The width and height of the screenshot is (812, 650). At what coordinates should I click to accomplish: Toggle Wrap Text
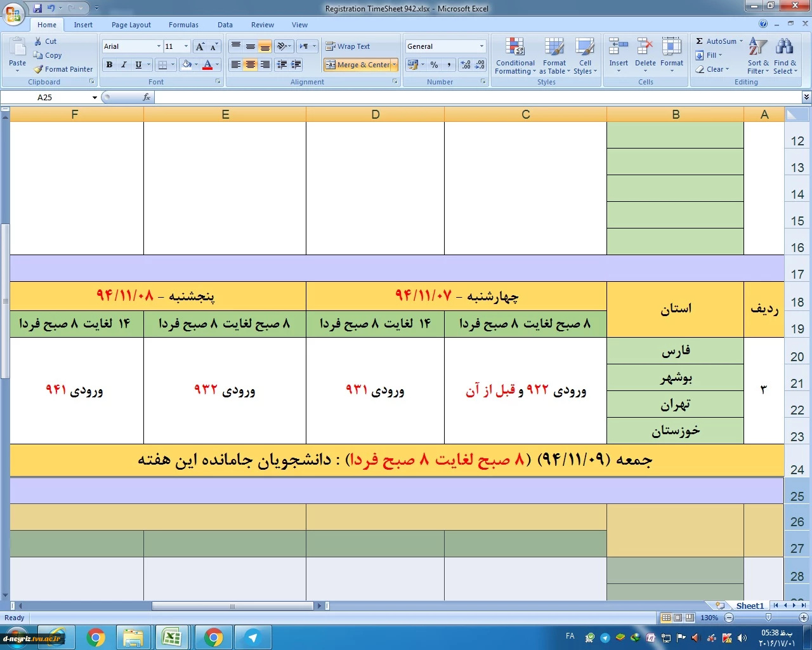pyautogui.click(x=348, y=46)
